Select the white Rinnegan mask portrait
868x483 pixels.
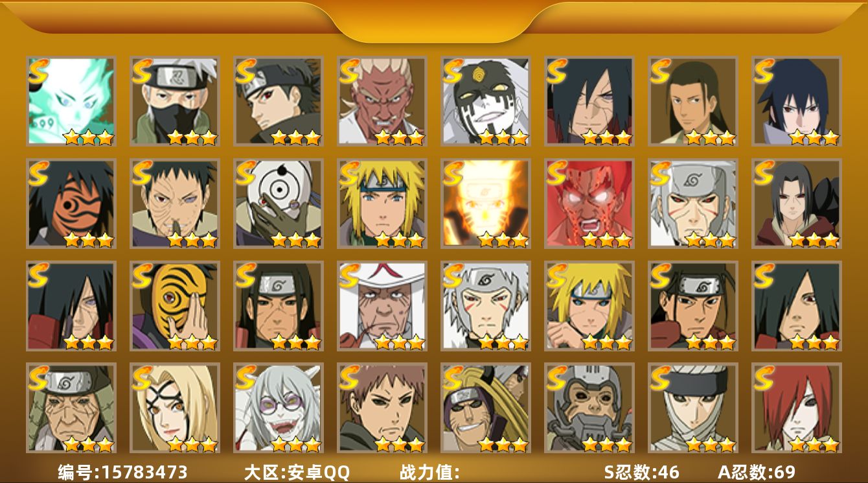[278, 203]
